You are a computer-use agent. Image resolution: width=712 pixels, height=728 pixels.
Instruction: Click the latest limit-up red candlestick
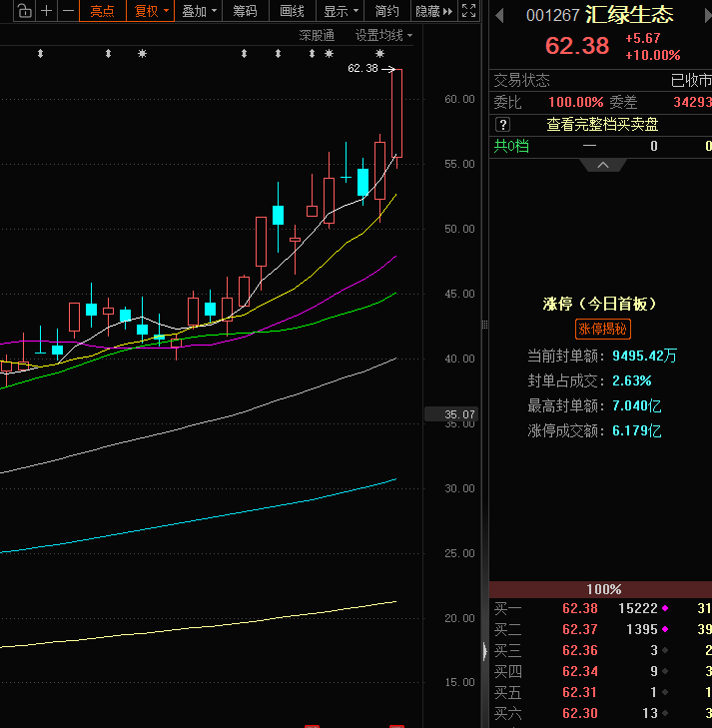[396, 113]
